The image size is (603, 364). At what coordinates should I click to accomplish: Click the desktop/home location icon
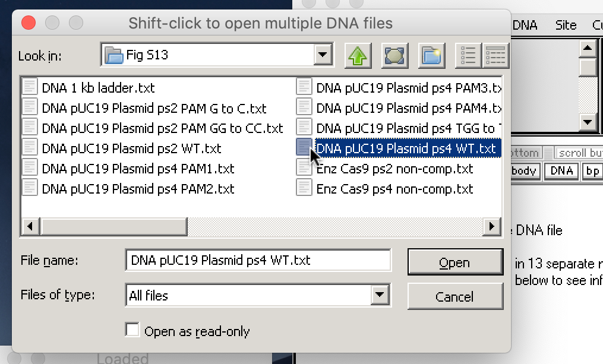(x=395, y=56)
